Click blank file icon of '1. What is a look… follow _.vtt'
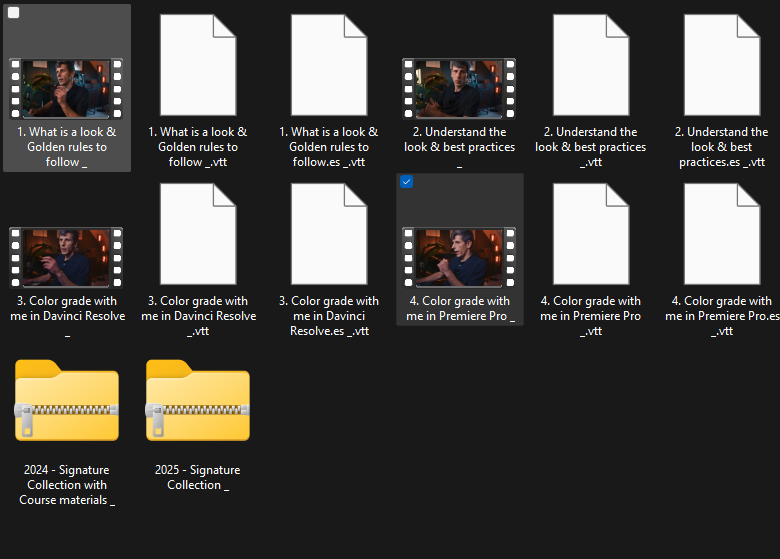Screen dimensions: 780x559 point(197,65)
